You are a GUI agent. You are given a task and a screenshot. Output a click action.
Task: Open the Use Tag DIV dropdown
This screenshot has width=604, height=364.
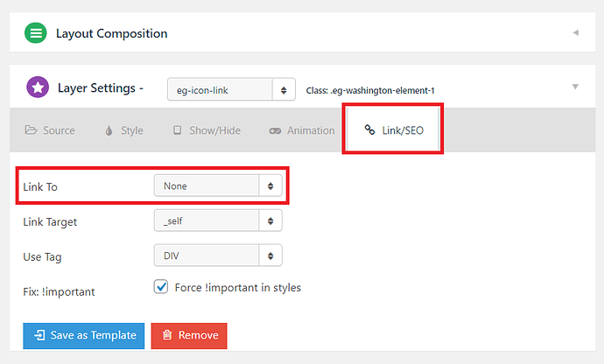click(x=218, y=255)
